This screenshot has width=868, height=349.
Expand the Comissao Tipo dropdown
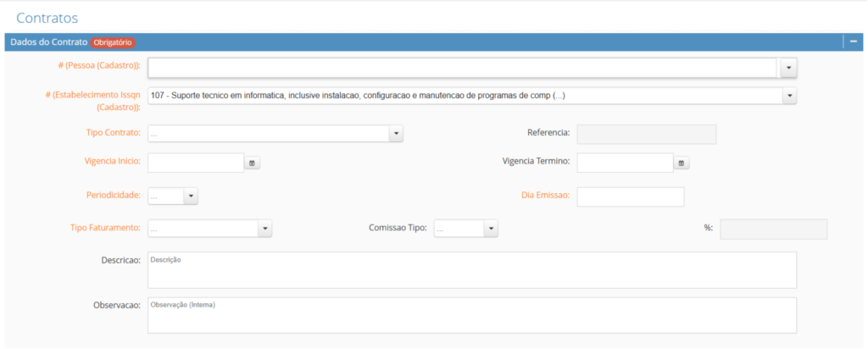click(491, 229)
